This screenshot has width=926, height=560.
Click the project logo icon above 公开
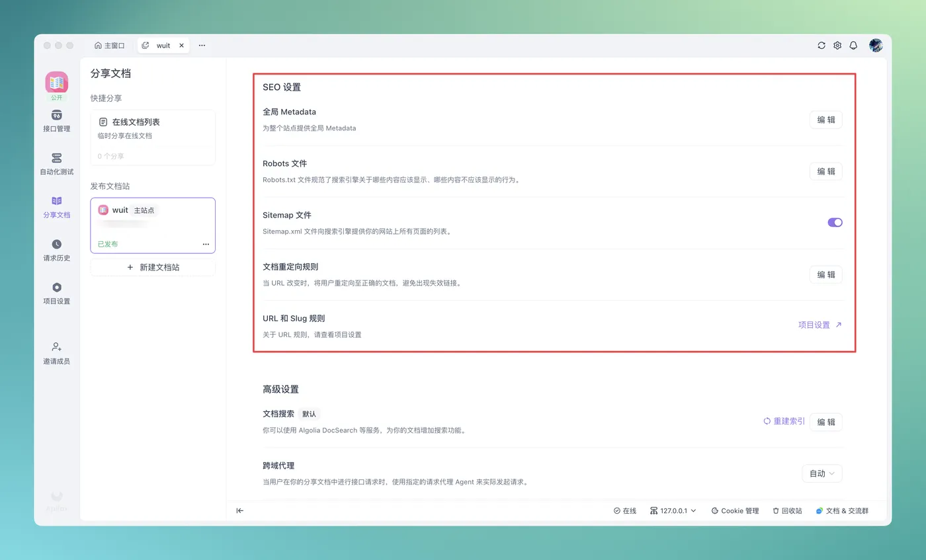(57, 83)
